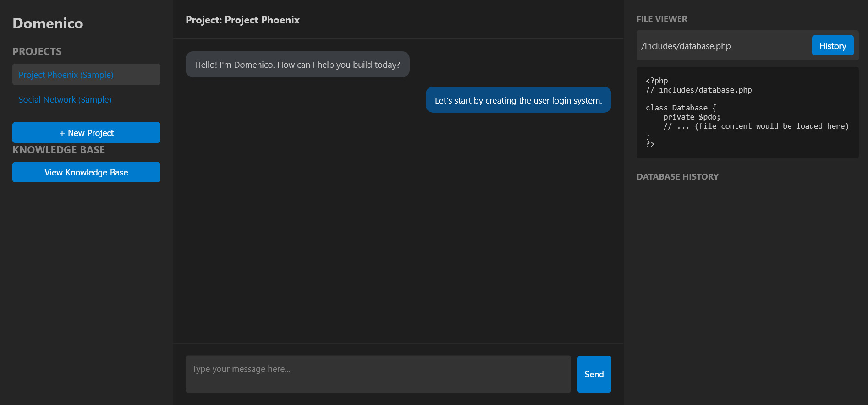Click the 'file content would be loaded here' comment
This screenshot has height=409, width=868.
tap(756, 126)
